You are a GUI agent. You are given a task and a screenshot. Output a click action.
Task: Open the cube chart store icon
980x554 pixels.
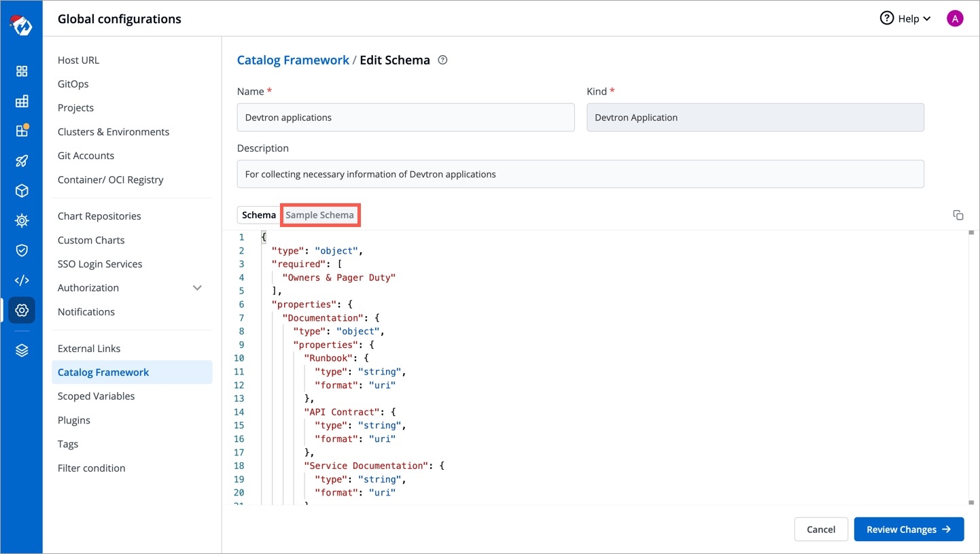22,191
